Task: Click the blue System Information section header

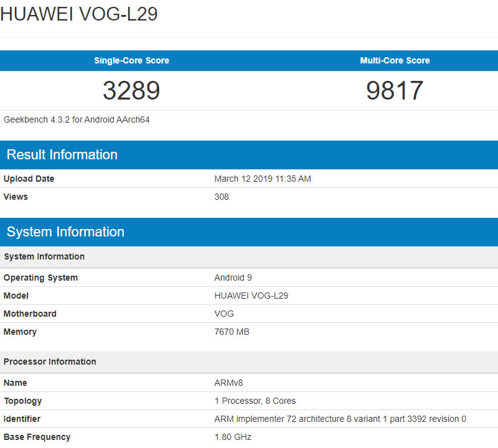Action: [x=65, y=232]
